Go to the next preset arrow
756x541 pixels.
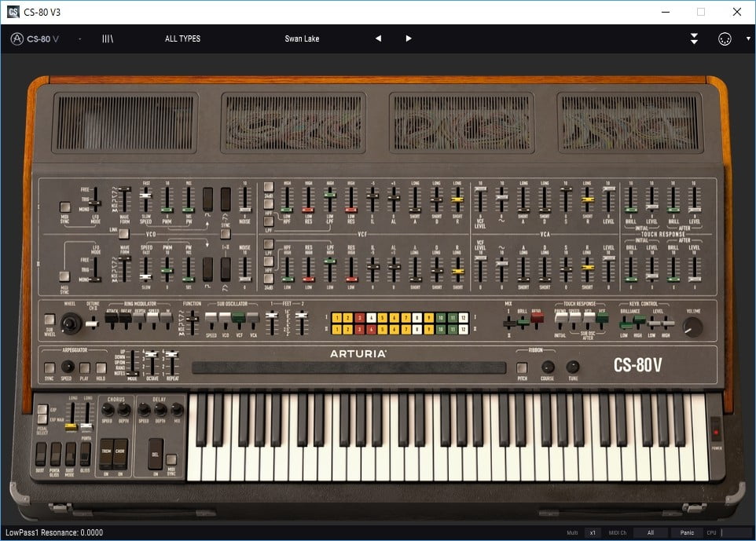pyautogui.click(x=409, y=38)
